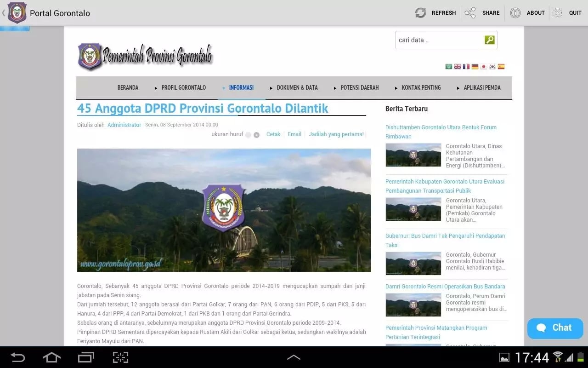Open Potensi Daerah menu label

point(360,87)
